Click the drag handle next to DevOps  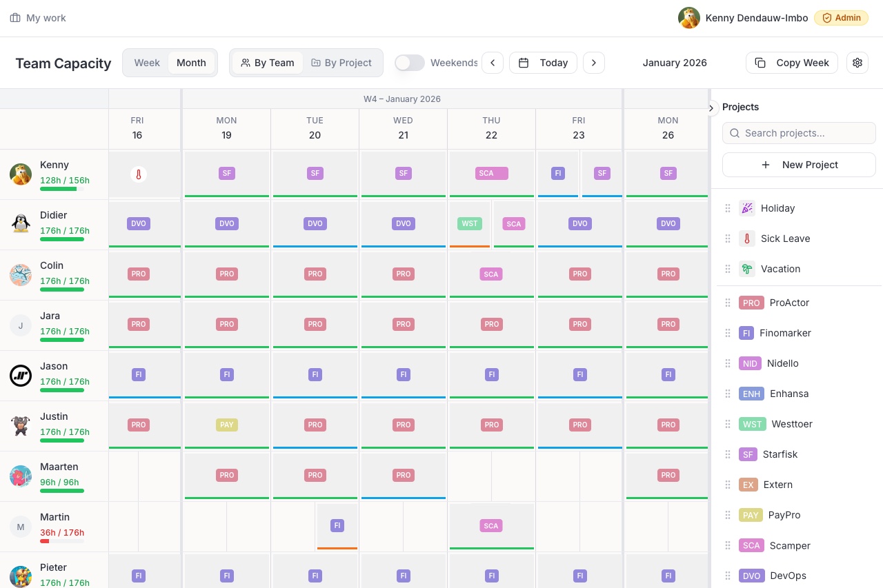pos(728,576)
